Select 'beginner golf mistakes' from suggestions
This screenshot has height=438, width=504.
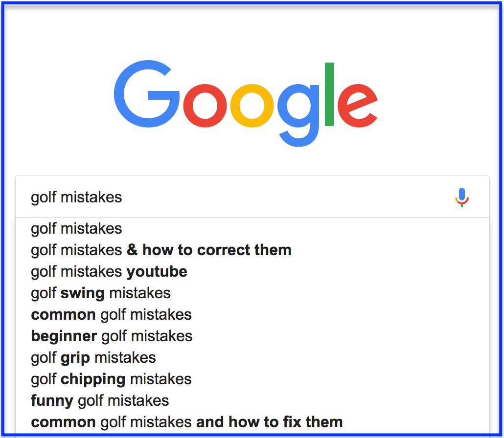[x=252, y=336]
